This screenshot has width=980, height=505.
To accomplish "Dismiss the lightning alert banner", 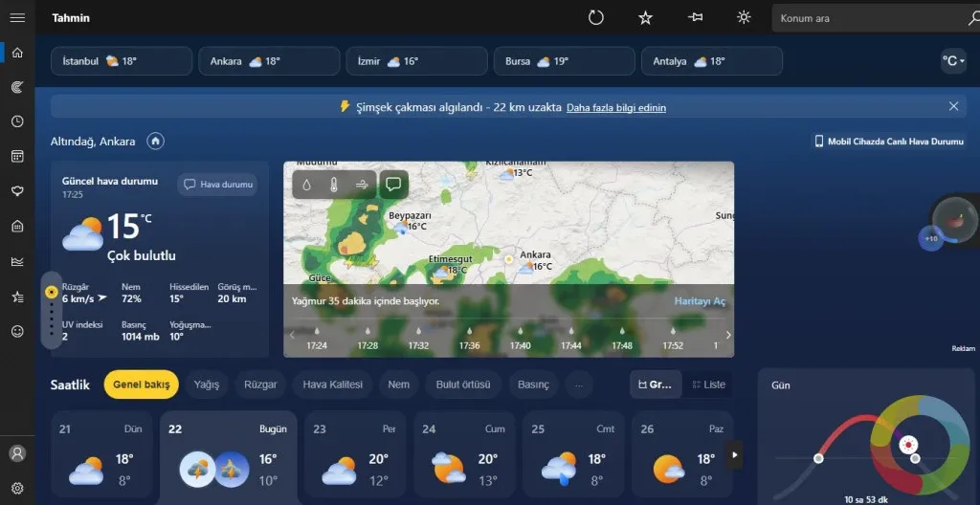I will (x=954, y=106).
